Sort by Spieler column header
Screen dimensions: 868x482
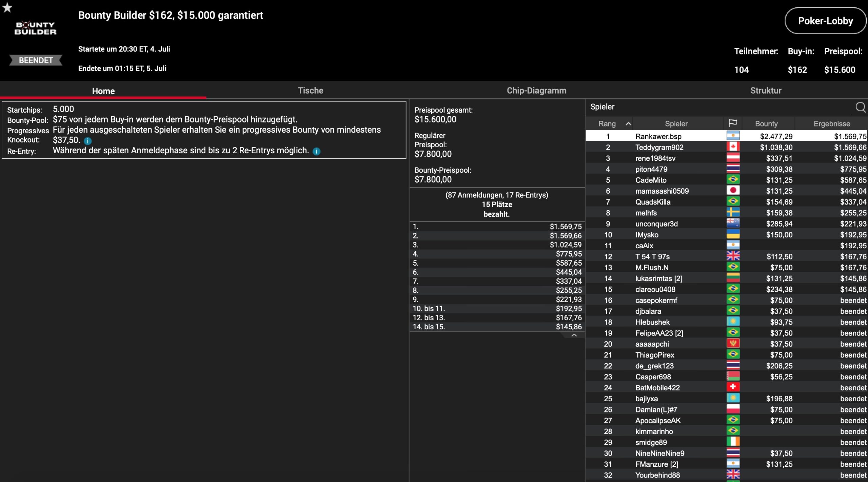tap(676, 124)
